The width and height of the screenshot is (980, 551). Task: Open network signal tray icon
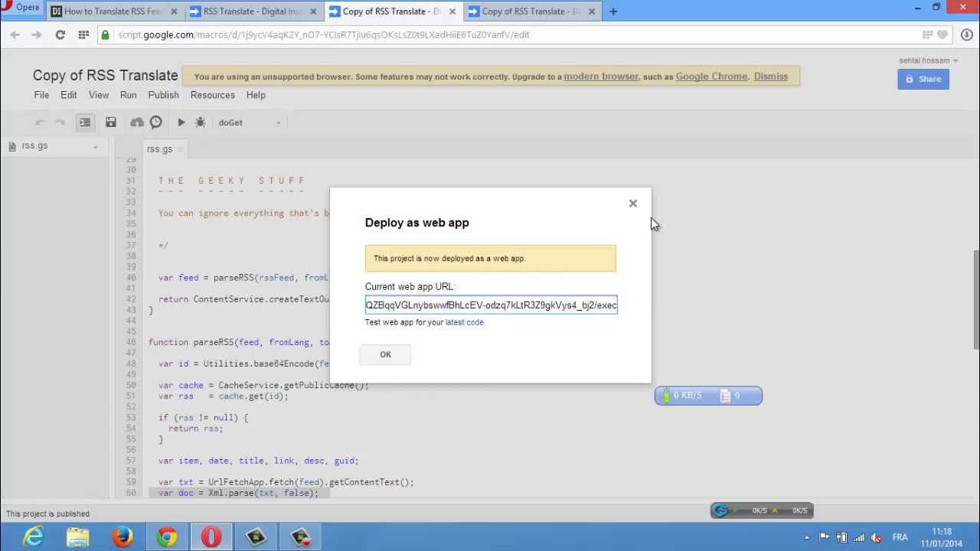(859, 537)
